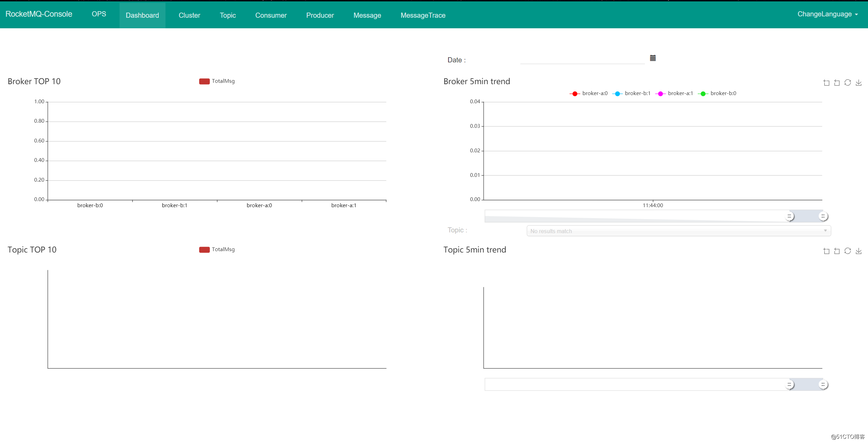Select the Dashboard tab

142,15
